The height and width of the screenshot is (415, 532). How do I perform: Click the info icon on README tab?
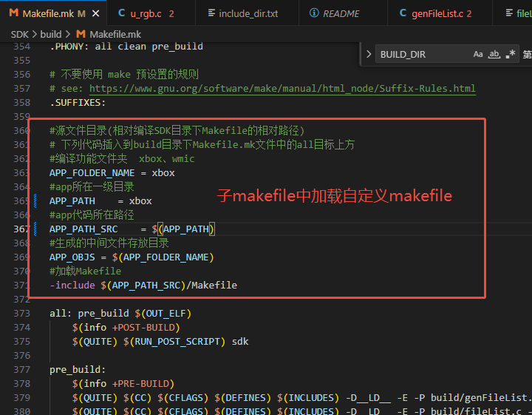[x=314, y=13]
